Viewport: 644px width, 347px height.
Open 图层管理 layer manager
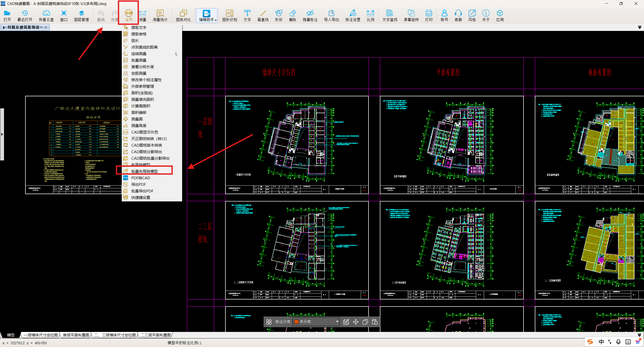click(x=82, y=16)
